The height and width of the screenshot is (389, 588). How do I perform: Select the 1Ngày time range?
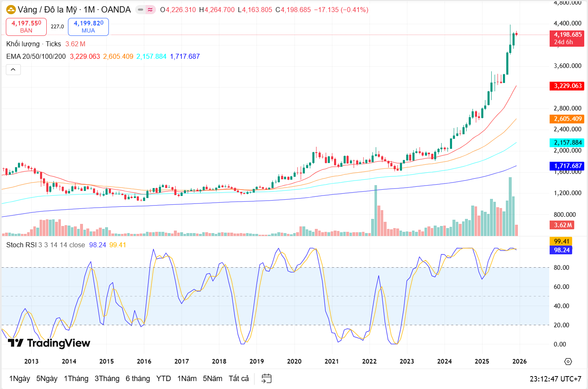pos(20,379)
